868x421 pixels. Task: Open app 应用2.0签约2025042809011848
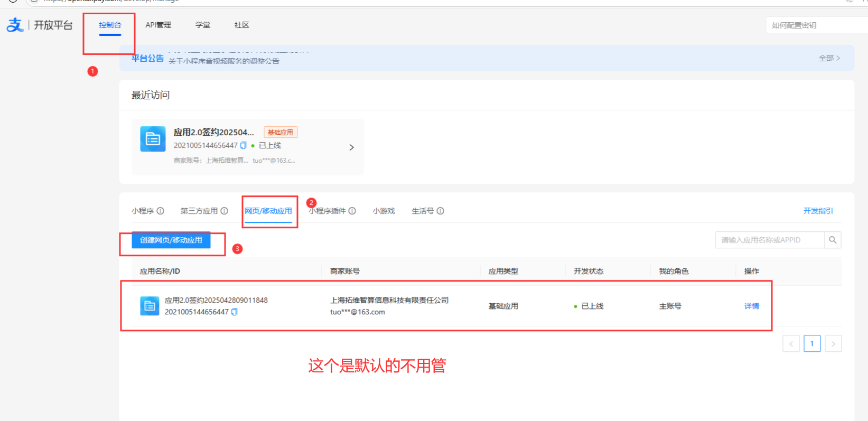click(x=216, y=300)
